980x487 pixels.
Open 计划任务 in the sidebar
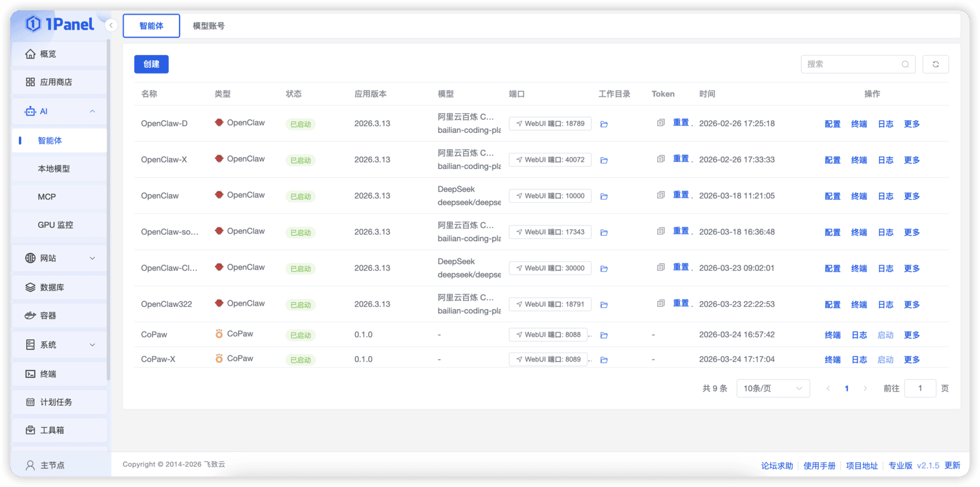tap(59, 402)
